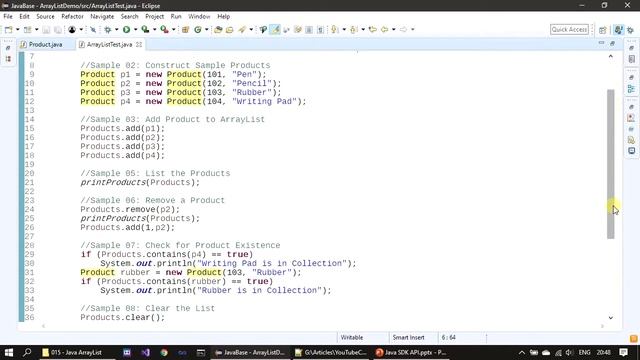This screenshot has height=360, width=640.
Task: Toggle Block Selection Mode button
Action: coord(309,30)
